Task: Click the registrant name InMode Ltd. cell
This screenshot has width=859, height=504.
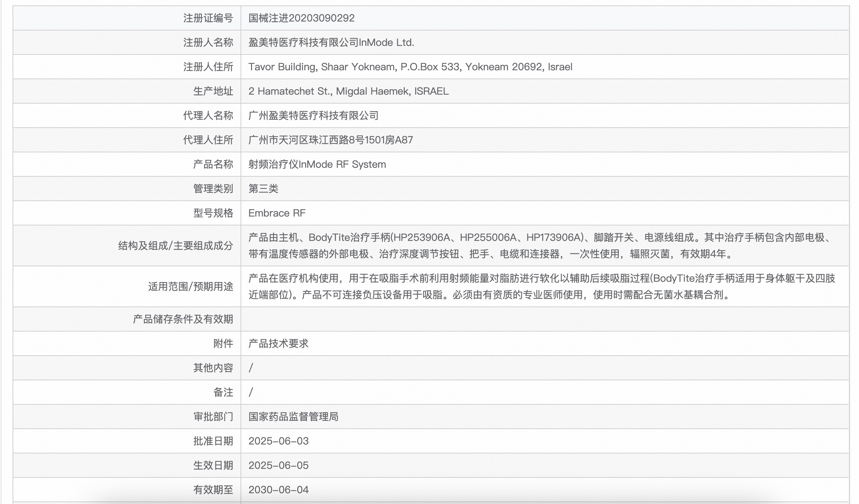Action: pos(331,42)
